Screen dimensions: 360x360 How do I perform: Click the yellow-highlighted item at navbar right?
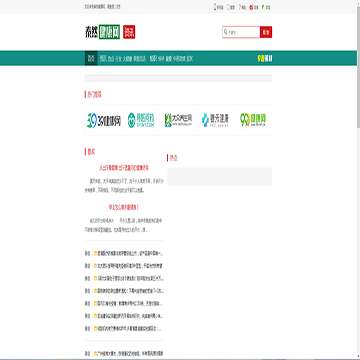[x=265, y=59]
